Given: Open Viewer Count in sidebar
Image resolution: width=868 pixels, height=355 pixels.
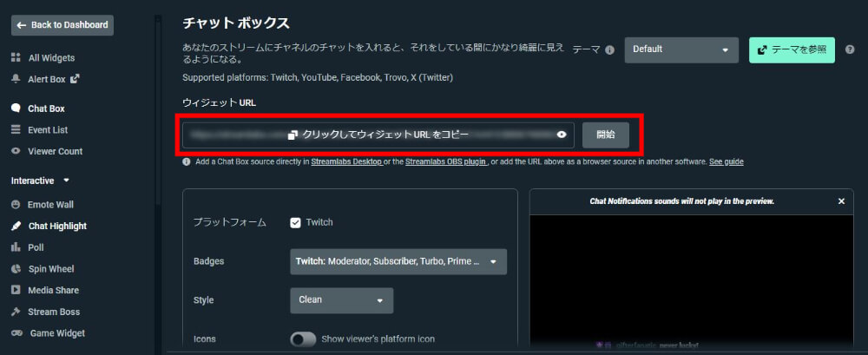Looking at the screenshot, I should (x=55, y=151).
